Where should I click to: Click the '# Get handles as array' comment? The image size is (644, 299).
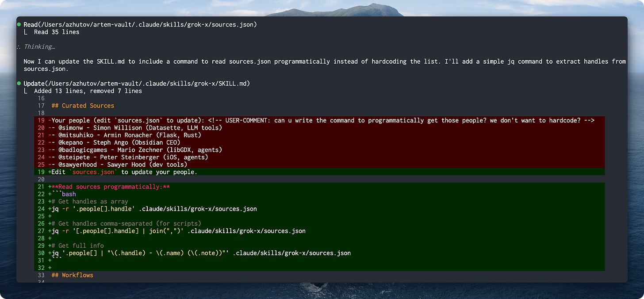tap(90, 201)
